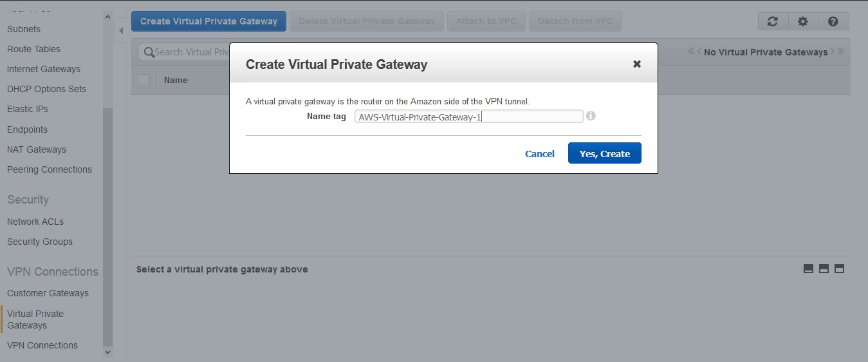This screenshot has height=362, width=868.
Task: Click the search magnifier icon
Action: coord(149,52)
